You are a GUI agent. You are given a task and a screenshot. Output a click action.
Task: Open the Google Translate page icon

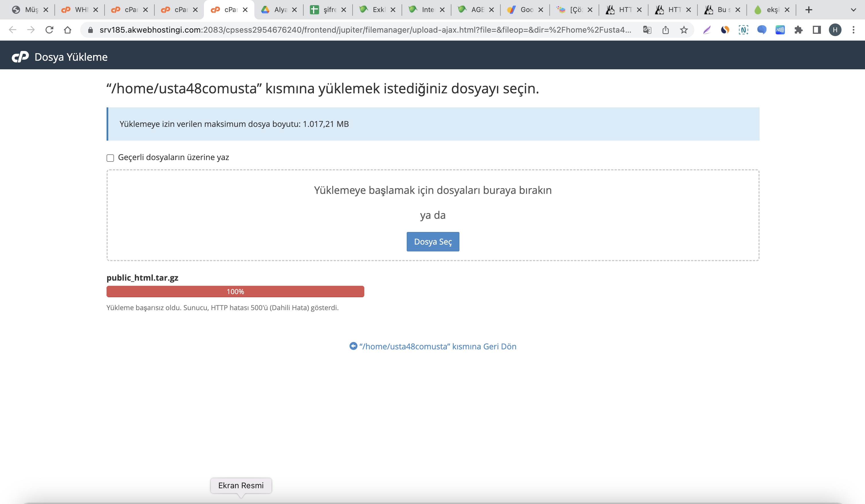coord(647,30)
